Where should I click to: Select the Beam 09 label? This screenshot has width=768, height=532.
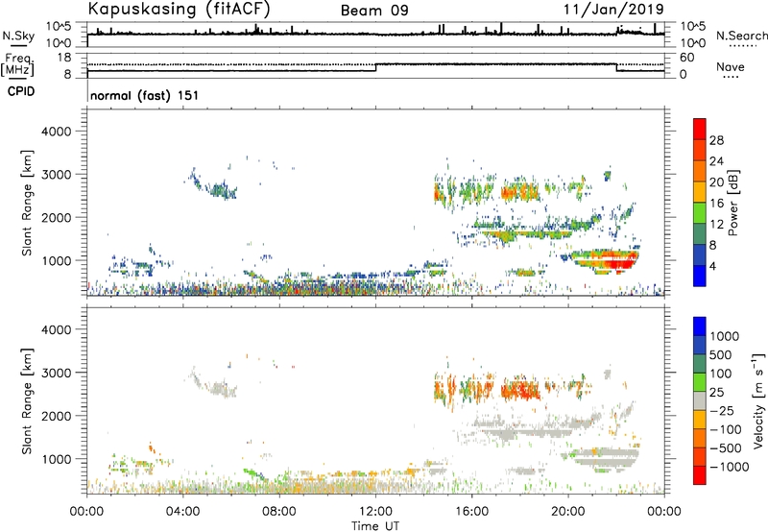(374, 11)
